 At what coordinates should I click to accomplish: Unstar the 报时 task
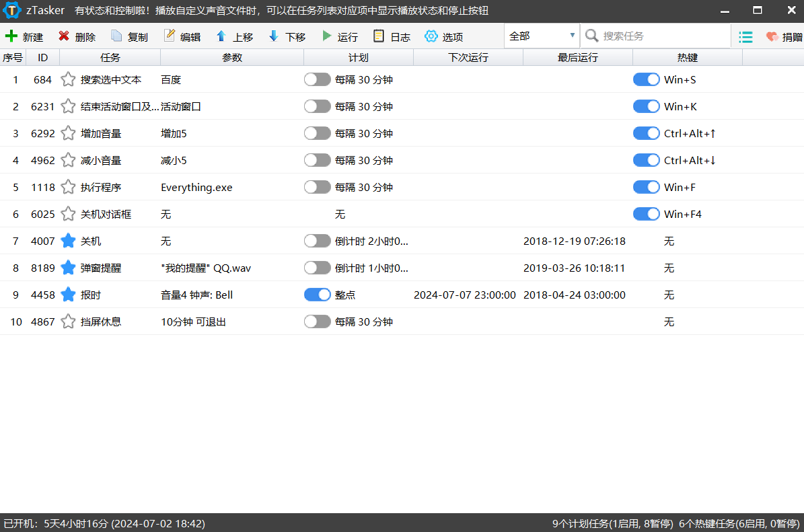[x=68, y=295]
